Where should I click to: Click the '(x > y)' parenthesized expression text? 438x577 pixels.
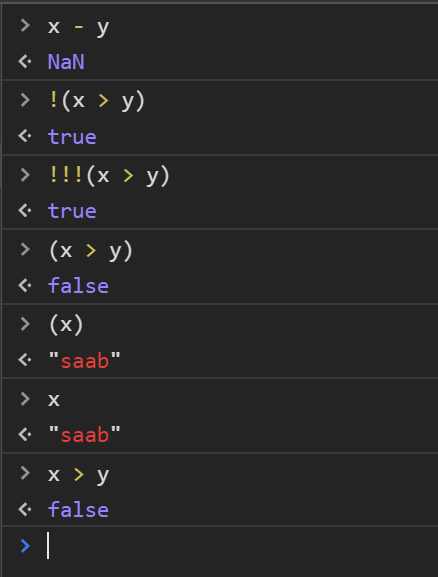coord(91,251)
